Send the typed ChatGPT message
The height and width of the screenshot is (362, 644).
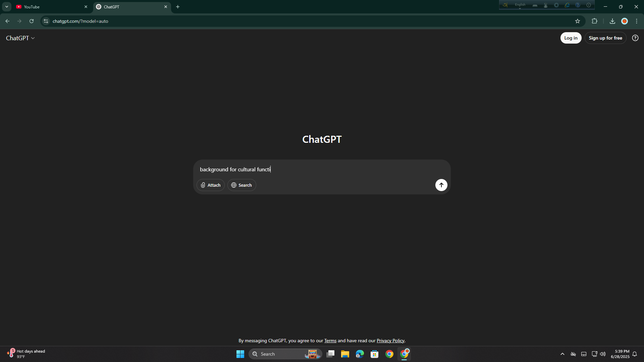pyautogui.click(x=441, y=185)
